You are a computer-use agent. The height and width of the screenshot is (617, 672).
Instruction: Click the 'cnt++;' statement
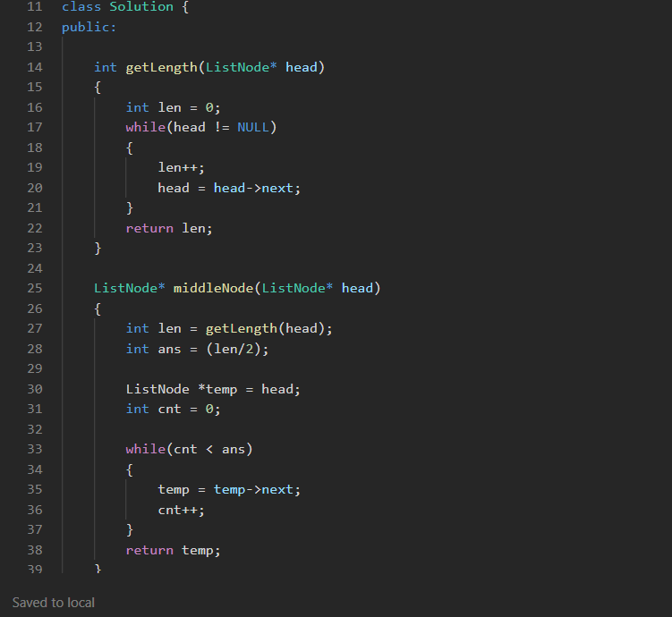pyautogui.click(x=182, y=510)
